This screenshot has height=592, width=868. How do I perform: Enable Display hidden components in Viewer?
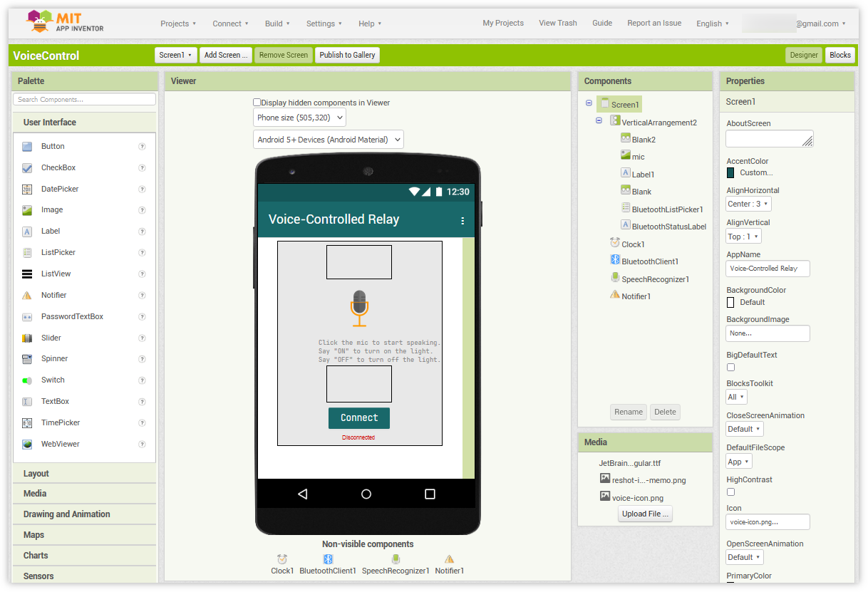(x=257, y=103)
